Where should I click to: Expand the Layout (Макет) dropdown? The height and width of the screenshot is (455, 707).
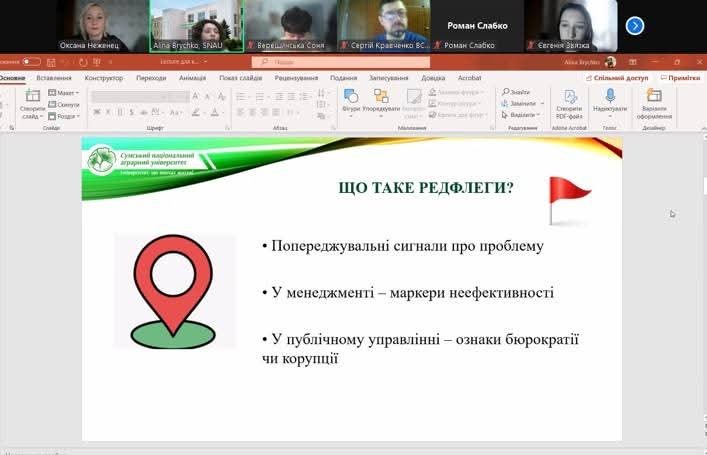tap(66, 93)
